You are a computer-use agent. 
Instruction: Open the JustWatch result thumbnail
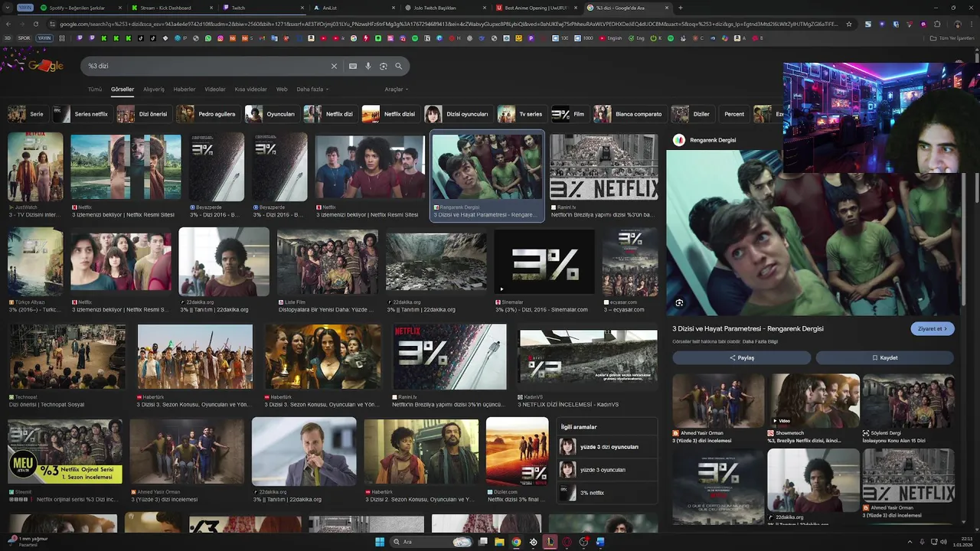click(x=35, y=167)
